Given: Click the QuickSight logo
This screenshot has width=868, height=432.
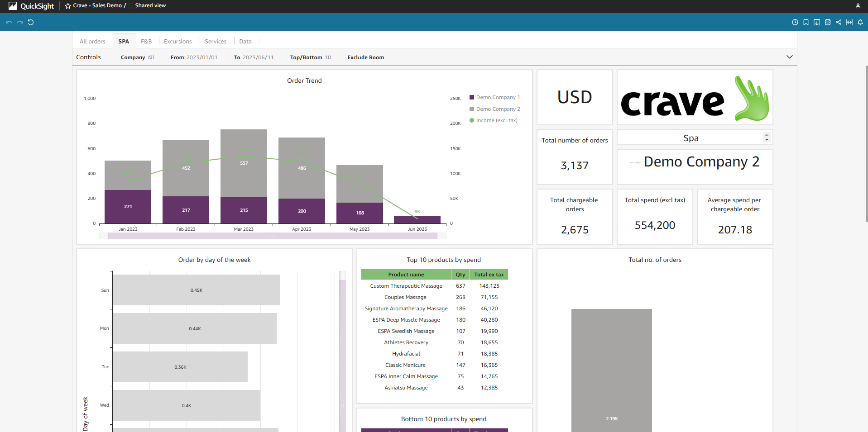Looking at the screenshot, I should click(x=31, y=6).
